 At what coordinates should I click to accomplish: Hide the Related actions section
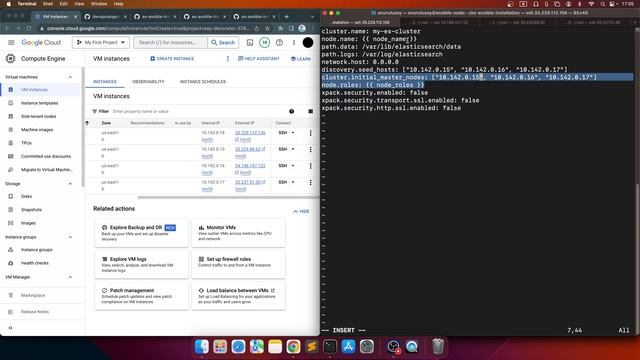[x=302, y=211]
